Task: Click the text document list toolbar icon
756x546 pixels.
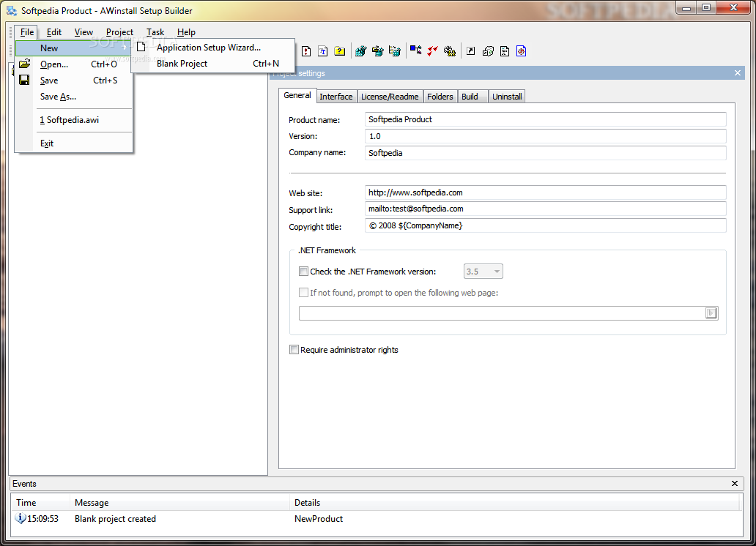Action: point(504,51)
